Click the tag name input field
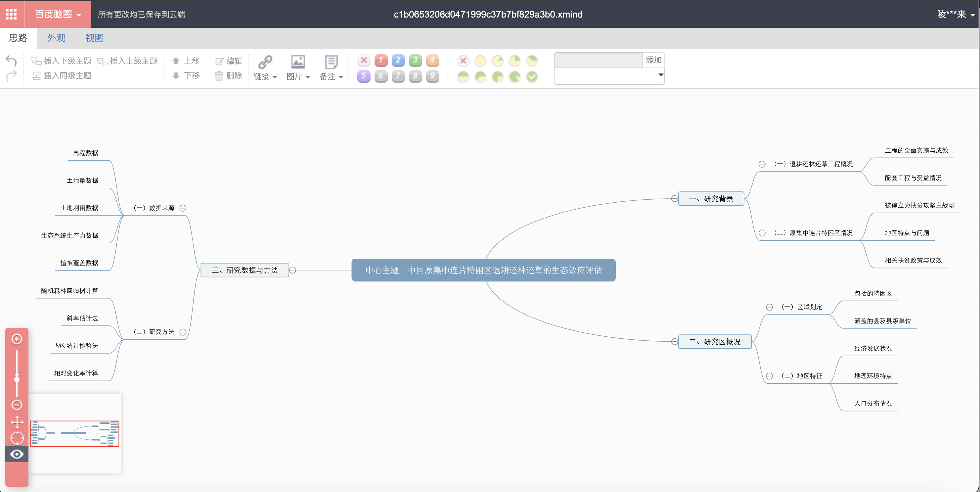The image size is (980, 492). tap(599, 60)
